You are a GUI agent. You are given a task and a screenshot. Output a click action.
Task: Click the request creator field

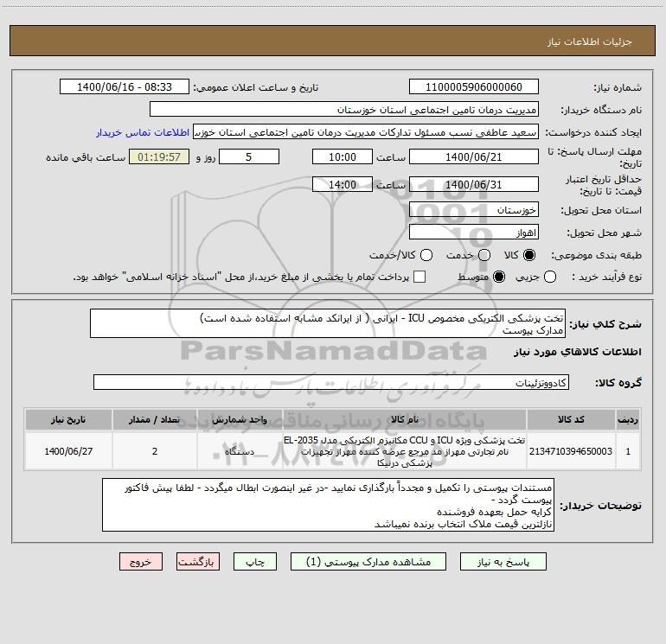[x=366, y=132]
